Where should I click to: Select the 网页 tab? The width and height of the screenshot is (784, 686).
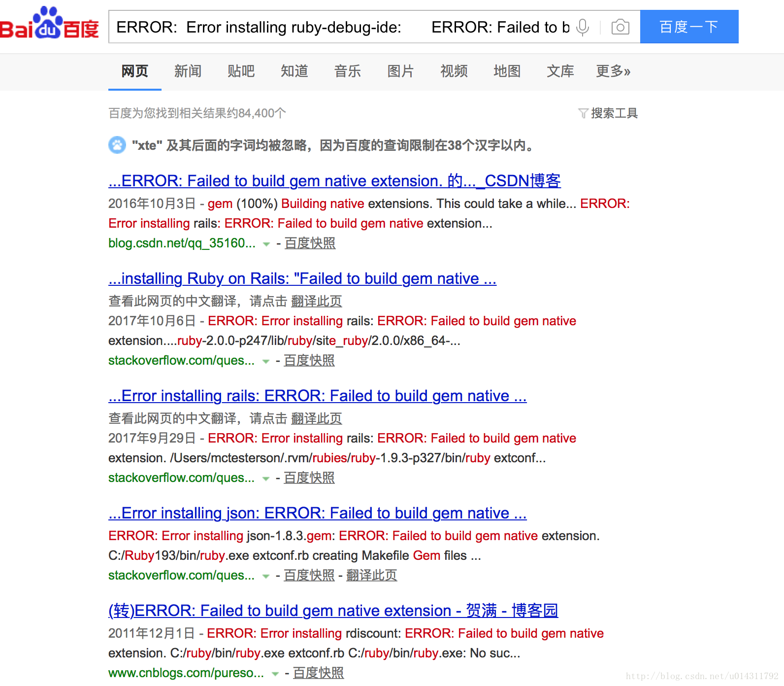click(x=134, y=71)
